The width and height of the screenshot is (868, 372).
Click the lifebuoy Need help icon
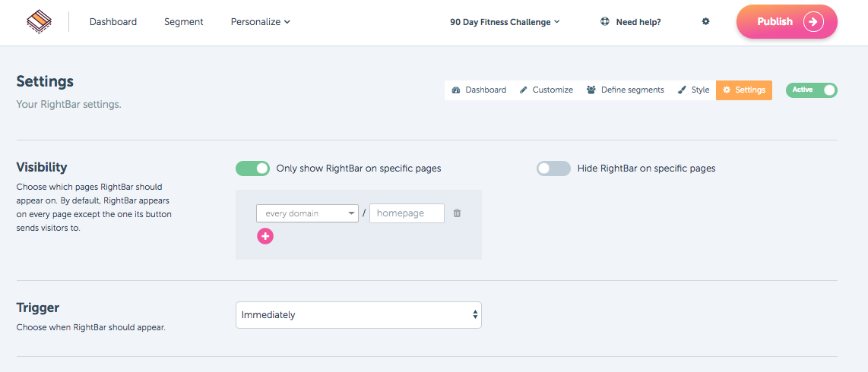tap(604, 22)
